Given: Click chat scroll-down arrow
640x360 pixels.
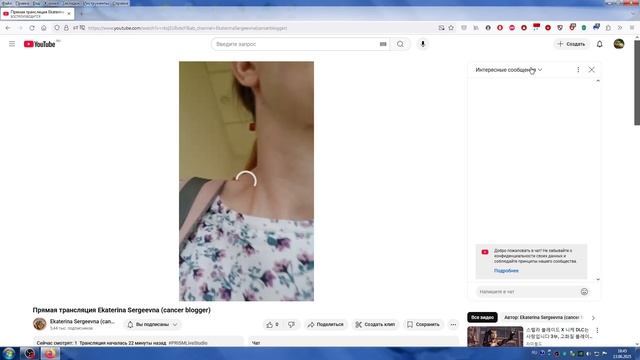Looking at the screenshot, I should click(598, 280).
